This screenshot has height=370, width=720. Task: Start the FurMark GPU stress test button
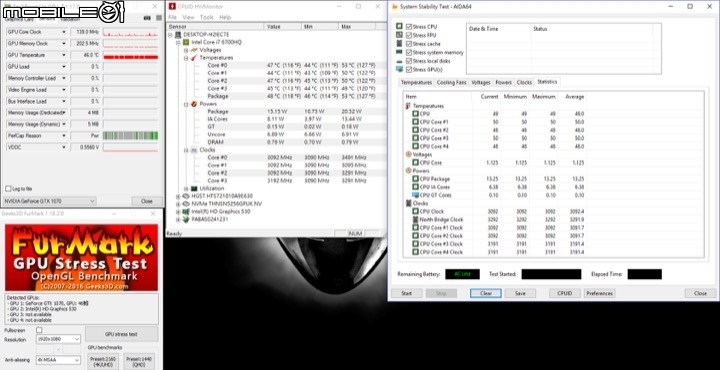coord(121,334)
